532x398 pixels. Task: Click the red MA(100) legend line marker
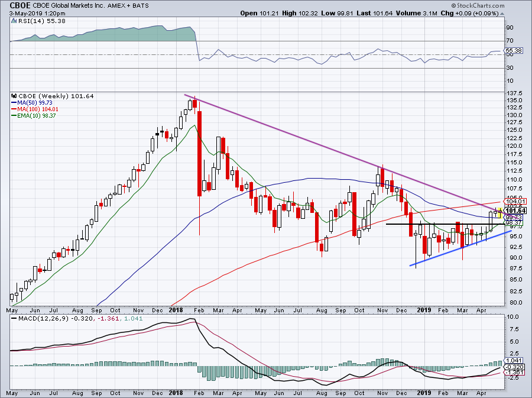tap(14, 109)
